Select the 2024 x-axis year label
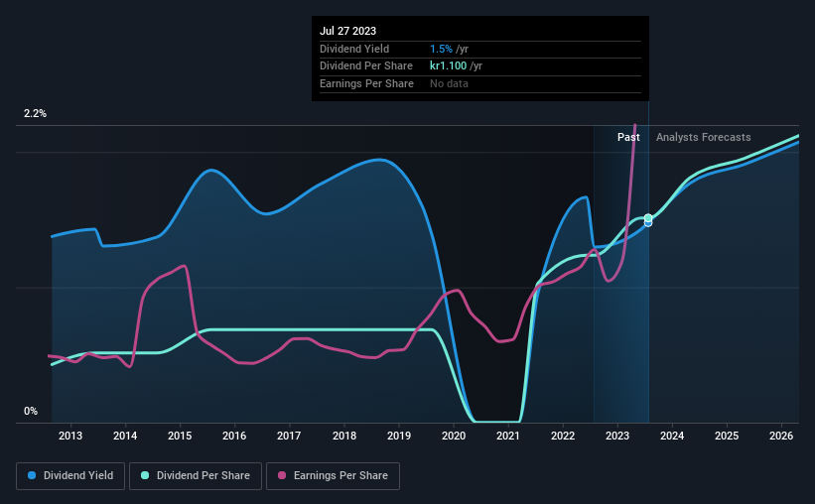The width and height of the screenshot is (815, 504). click(x=672, y=436)
